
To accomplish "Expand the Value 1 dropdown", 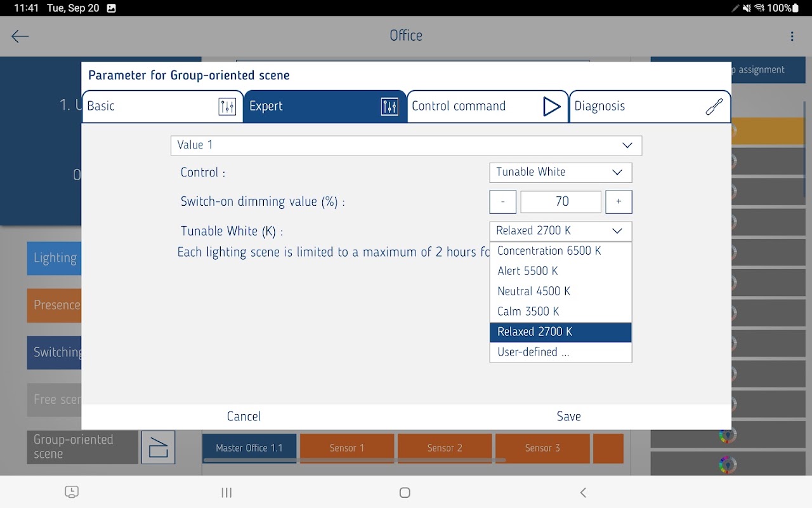I will [x=406, y=145].
